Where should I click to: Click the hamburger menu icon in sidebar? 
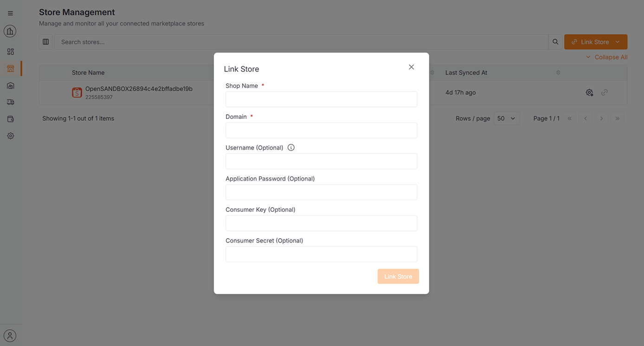click(10, 13)
